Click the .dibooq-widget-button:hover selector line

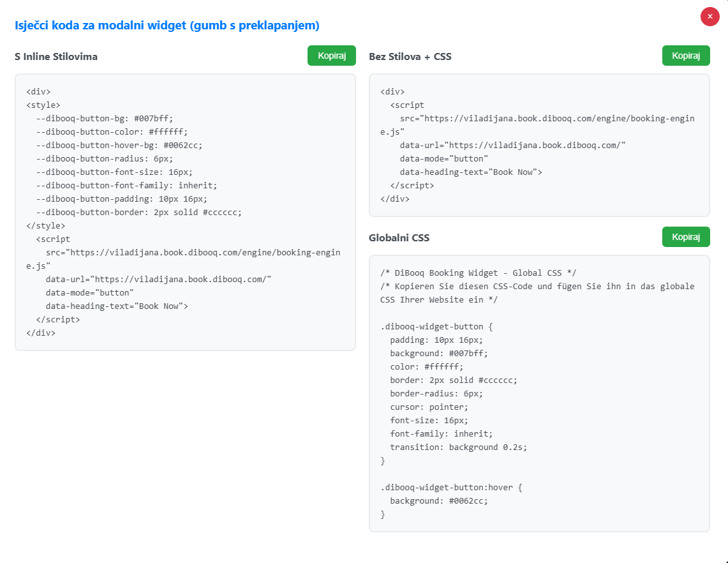pyautogui.click(x=451, y=487)
